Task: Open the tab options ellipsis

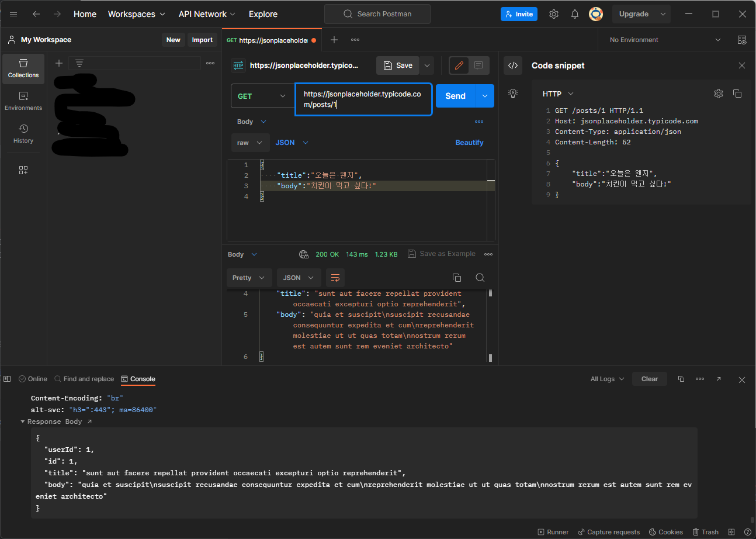Action: (355, 40)
